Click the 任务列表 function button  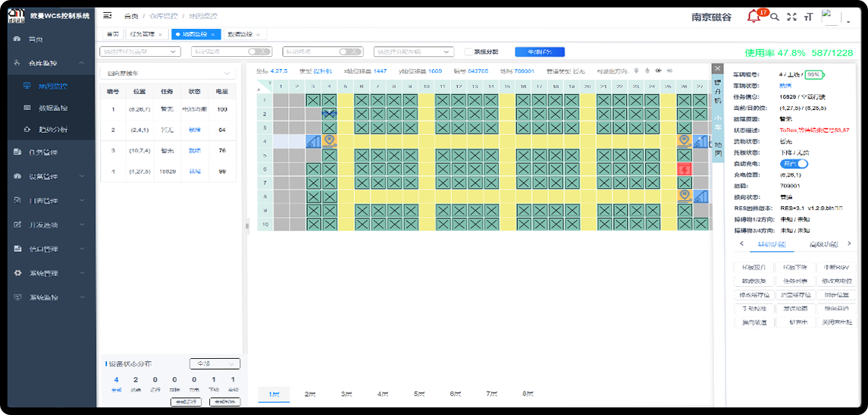coord(795,281)
